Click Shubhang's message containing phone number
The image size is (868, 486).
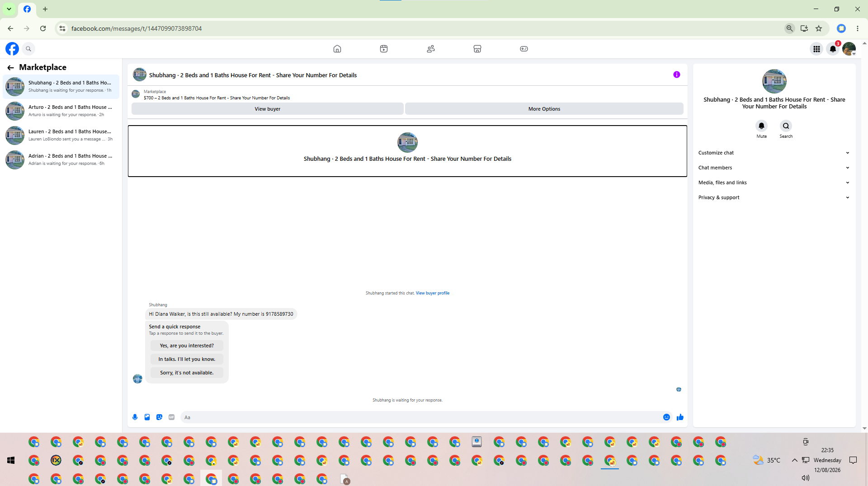click(221, 314)
